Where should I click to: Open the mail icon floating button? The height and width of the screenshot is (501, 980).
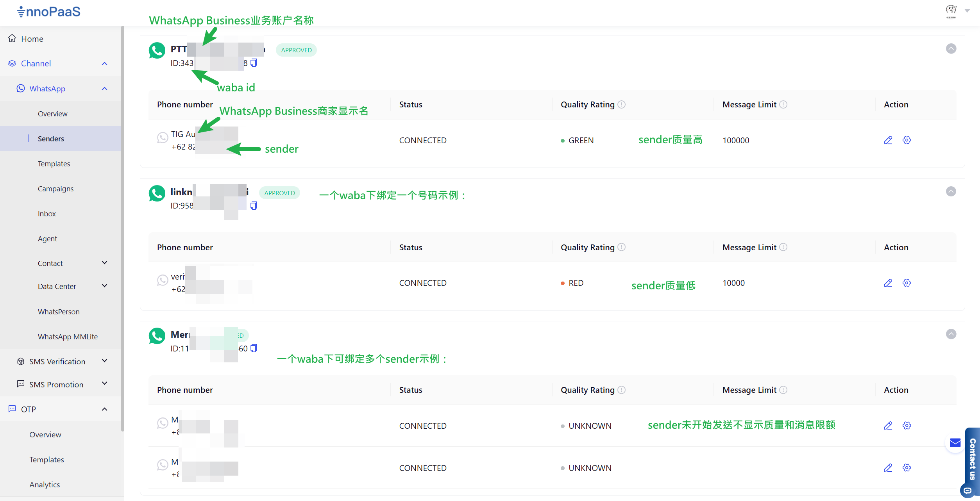tap(955, 442)
